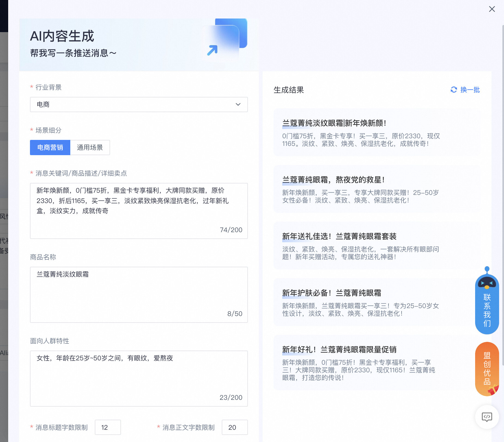
Task: Edit the 消息标题字数限制 field showing 12
Action: 108,427
